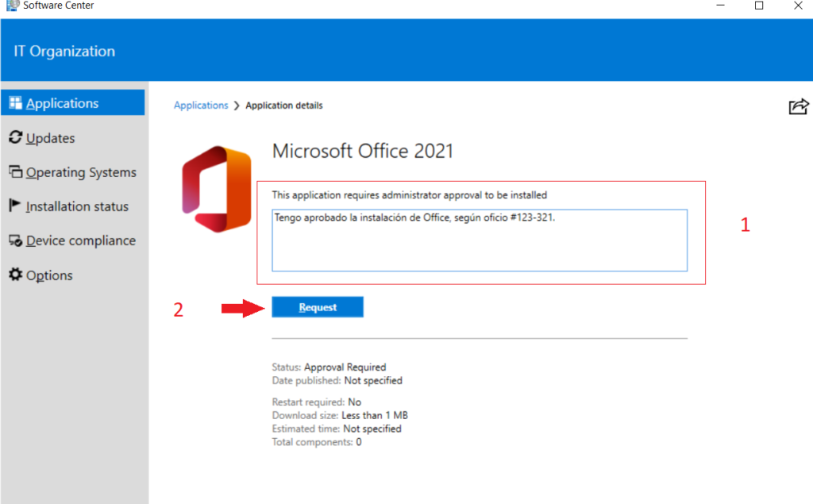Image resolution: width=813 pixels, height=504 pixels.
Task: Select the Microsoft Office 2021 title
Action: 362,151
